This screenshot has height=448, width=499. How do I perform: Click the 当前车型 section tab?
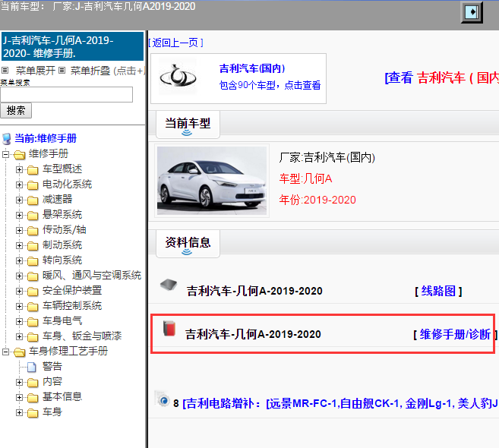[188, 125]
